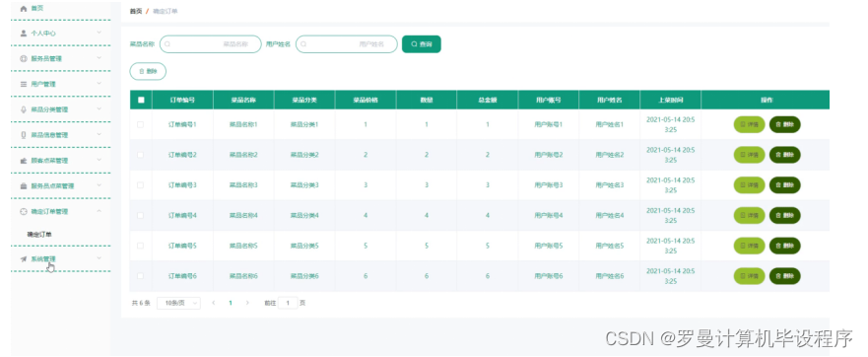This screenshot has height=357, width=868.
Task: Expand 服务员点菜管理 using its chevron arrow
Action: [100, 185]
